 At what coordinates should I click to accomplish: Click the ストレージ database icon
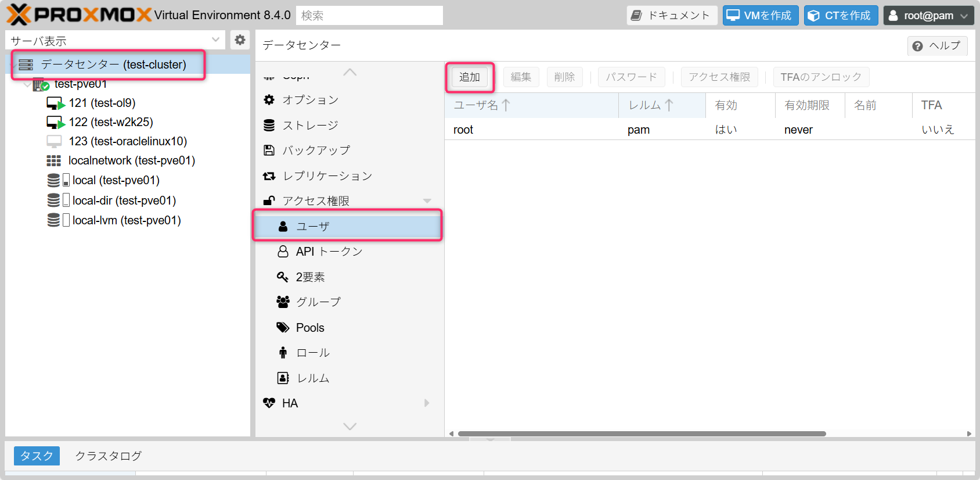tap(269, 125)
